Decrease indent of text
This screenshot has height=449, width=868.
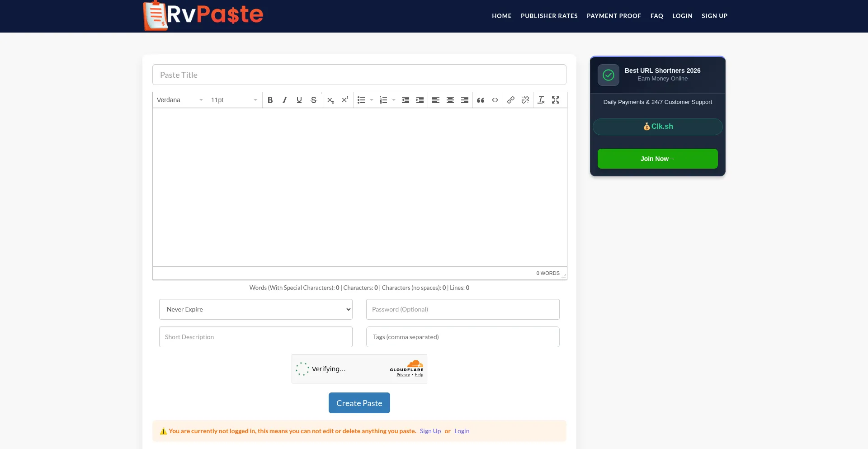point(406,100)
